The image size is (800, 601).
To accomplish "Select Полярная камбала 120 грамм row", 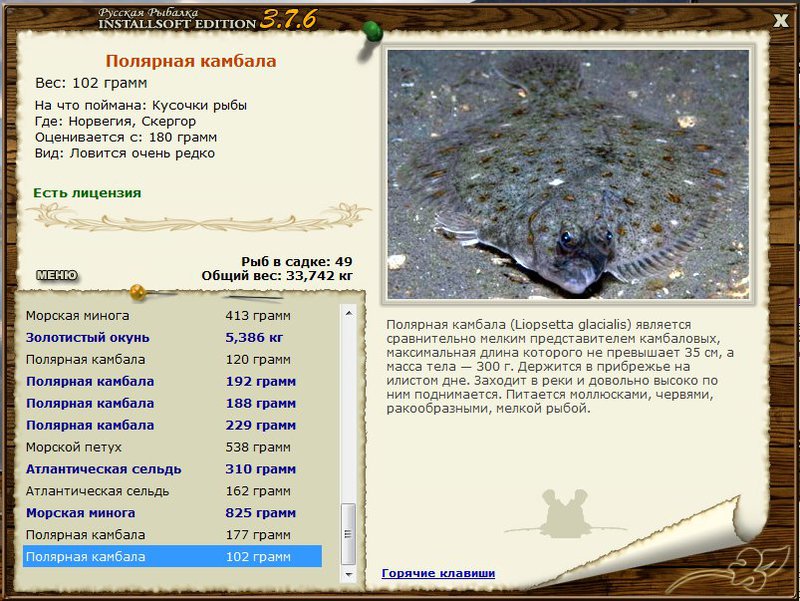I will pos(172,360).
